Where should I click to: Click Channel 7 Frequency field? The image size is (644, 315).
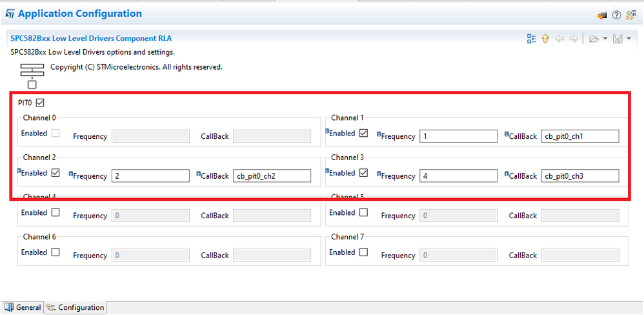point(458,255)
